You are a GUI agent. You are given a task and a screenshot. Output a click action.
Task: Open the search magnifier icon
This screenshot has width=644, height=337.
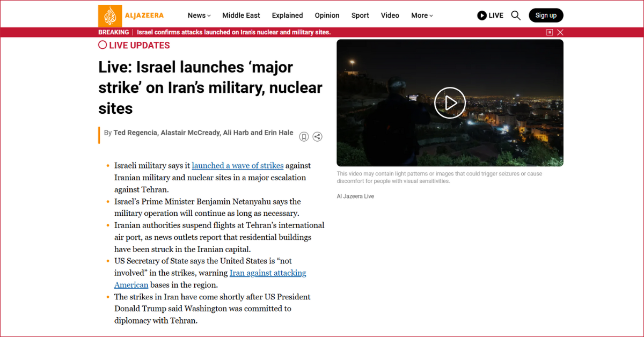point(516,16)
